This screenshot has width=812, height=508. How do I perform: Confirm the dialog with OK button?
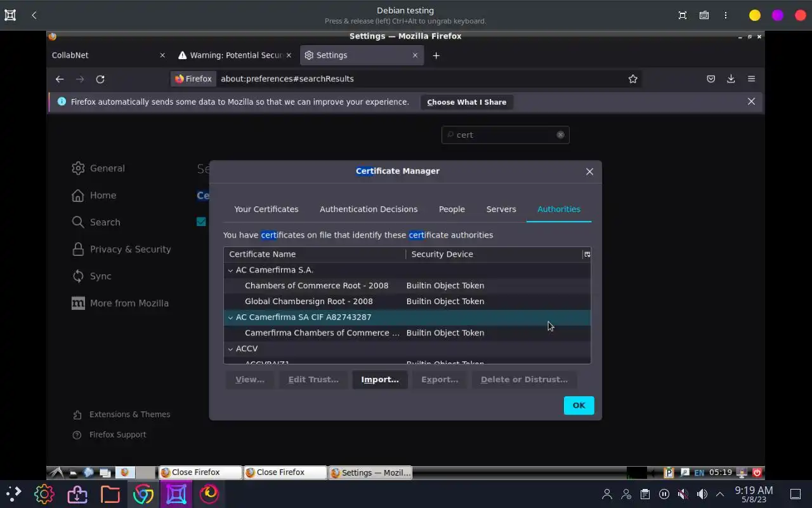click(579, 405)
